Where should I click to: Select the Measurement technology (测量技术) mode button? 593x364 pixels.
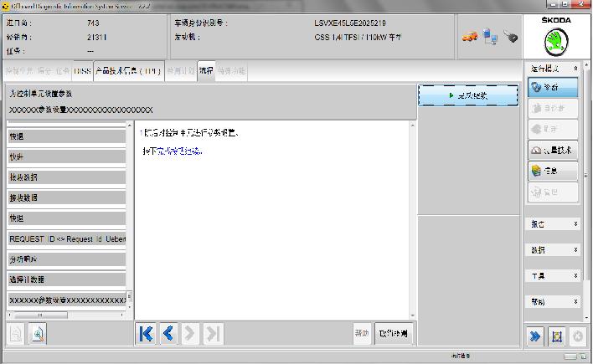tap(553, 150)
